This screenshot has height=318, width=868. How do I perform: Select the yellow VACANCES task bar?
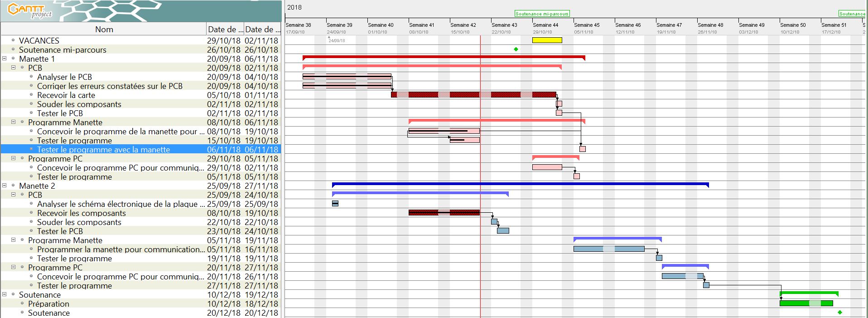[547, 40]
